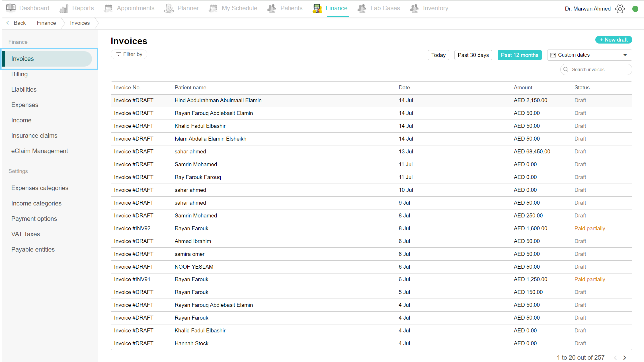Click the back arrow icon
Viewport: 644px width, 362px height.
click(8, 23)
